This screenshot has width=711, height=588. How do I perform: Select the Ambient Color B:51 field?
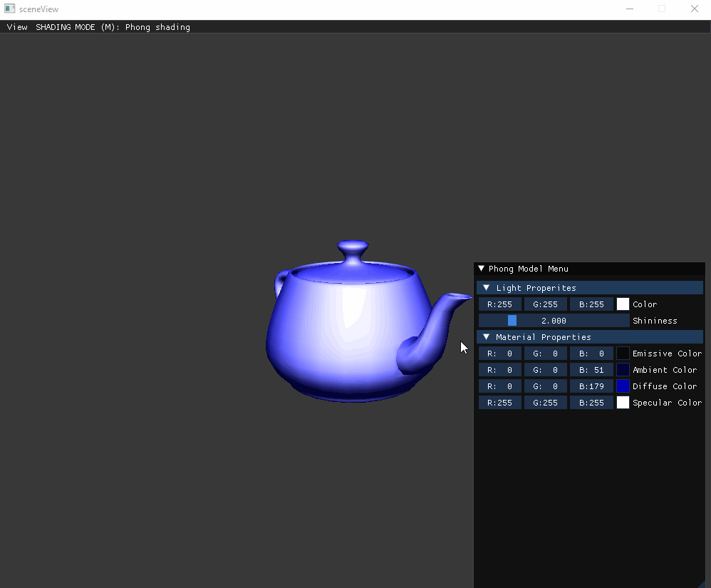click(591, 370)
